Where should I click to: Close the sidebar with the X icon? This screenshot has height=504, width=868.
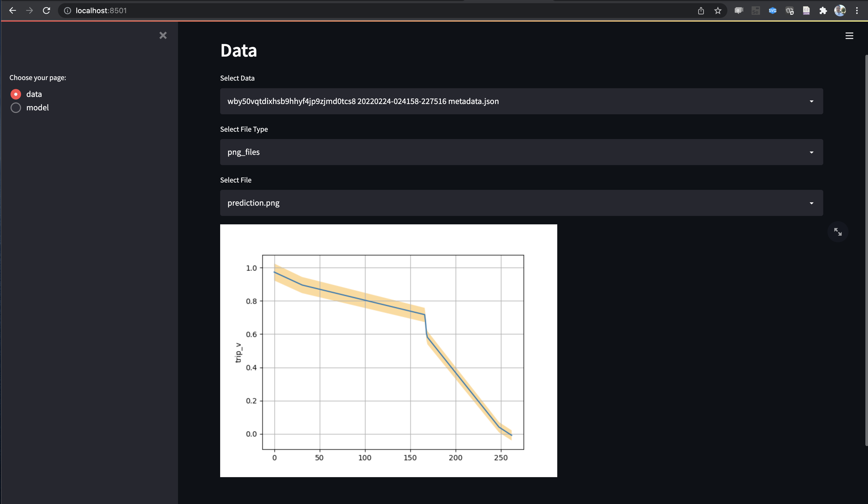(163, 36)
